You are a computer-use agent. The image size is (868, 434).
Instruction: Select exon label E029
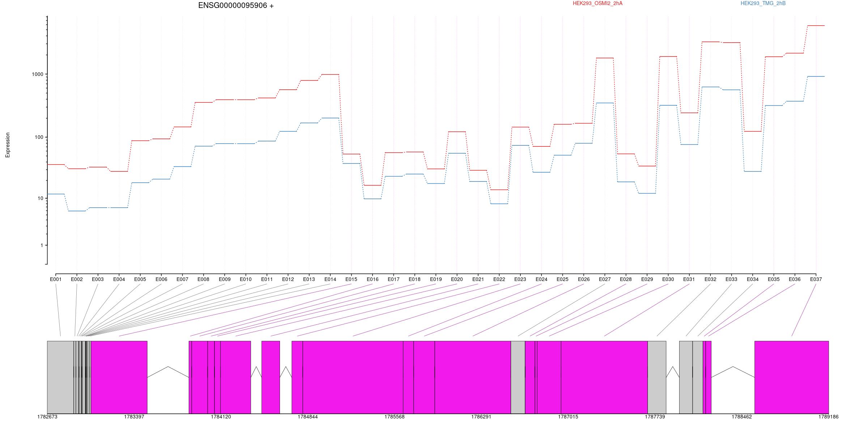pos(647,279)
